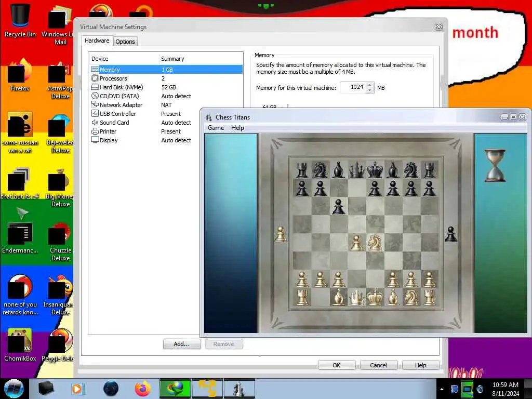Select the white king piece
The image size is (532, 399).
pos(375,298)
